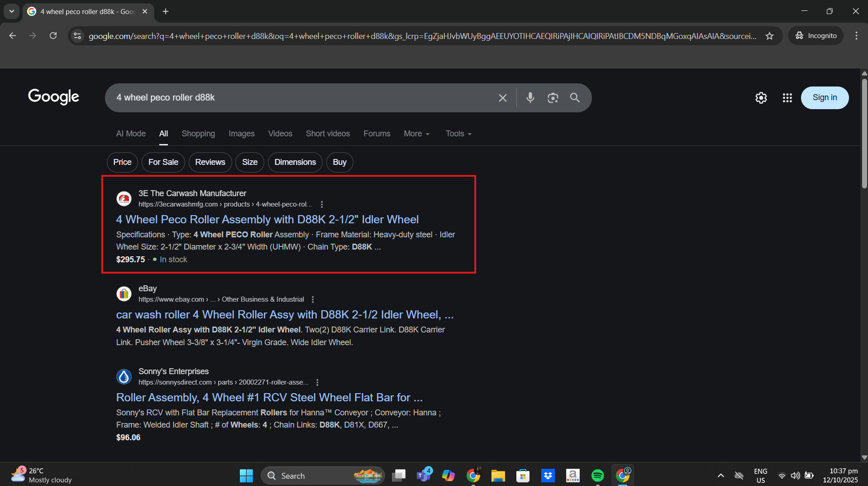The height and width of the screenshot is (486, 868).
Task: Click inside the Google search input field
Action: 299,97
